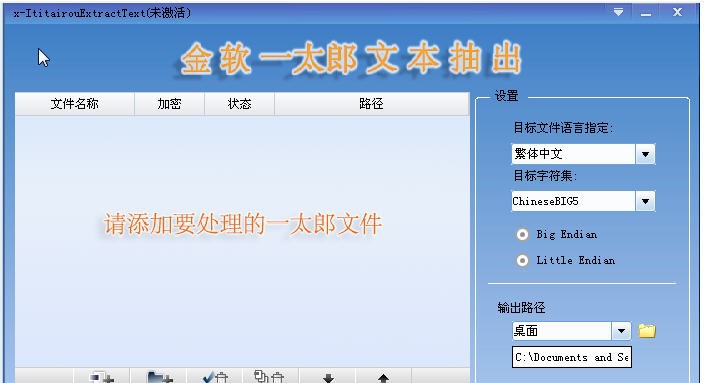The width and height of the screenshot is (704, 383).
Task: Select the Big Endian radio button
Action: (522, 234)
